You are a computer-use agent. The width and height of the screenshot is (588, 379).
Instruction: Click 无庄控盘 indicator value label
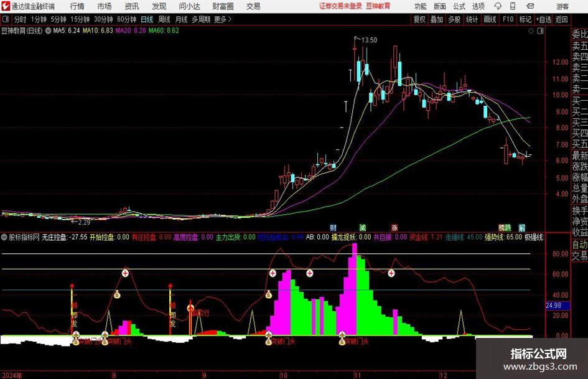coord(65,237)
